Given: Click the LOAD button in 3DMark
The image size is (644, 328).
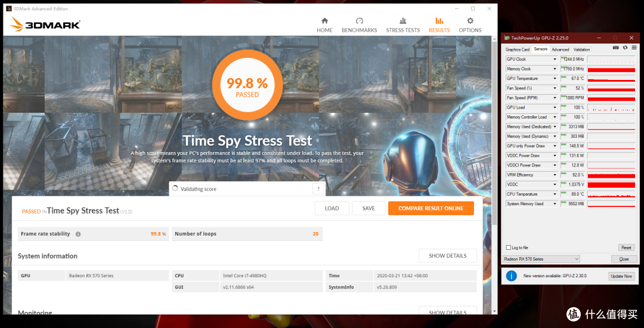Looking at the screenshot, I should (332, 208).
